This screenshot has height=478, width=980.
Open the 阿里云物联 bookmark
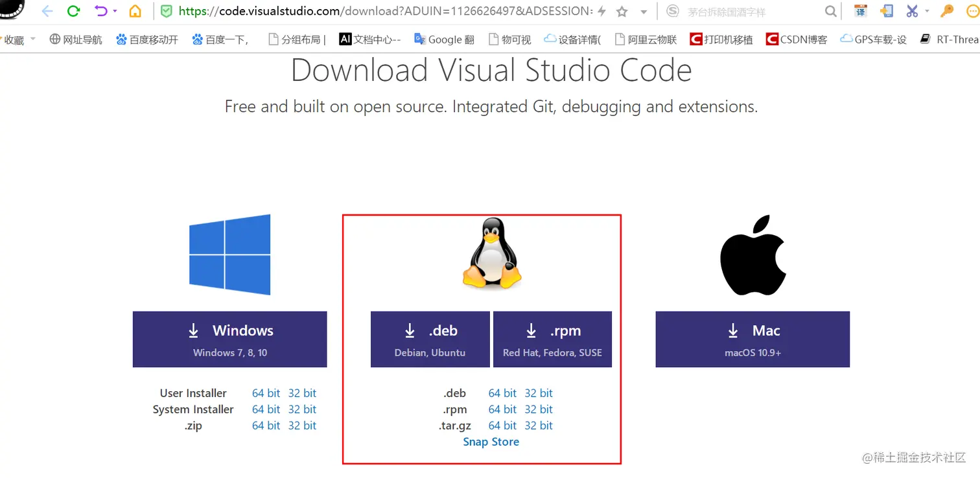tap(645, 40)
